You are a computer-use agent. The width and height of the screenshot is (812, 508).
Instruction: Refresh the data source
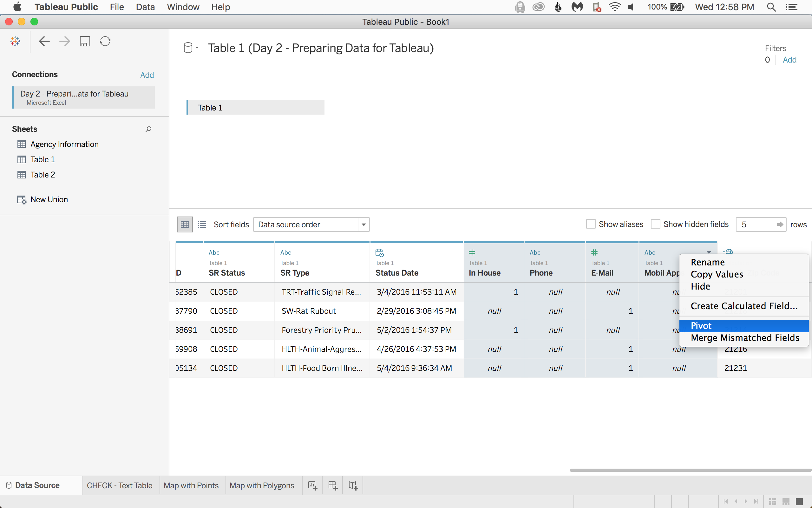tap(105, 41)
